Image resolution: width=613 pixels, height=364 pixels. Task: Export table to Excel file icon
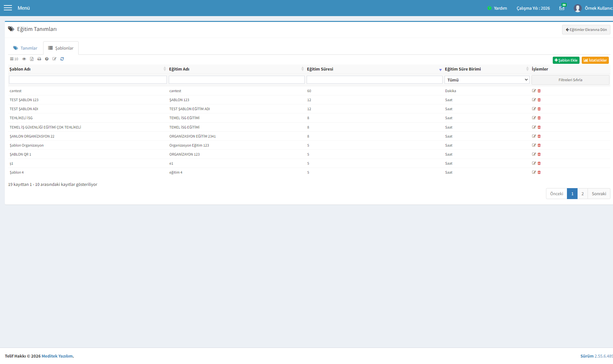pos(32,59)
